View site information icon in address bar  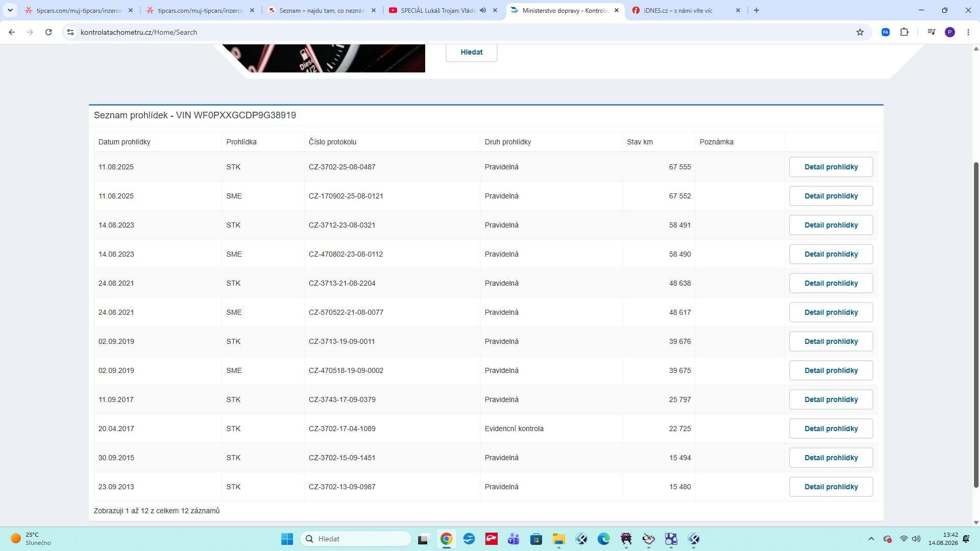pyautogui.click(x=70, y=32)
